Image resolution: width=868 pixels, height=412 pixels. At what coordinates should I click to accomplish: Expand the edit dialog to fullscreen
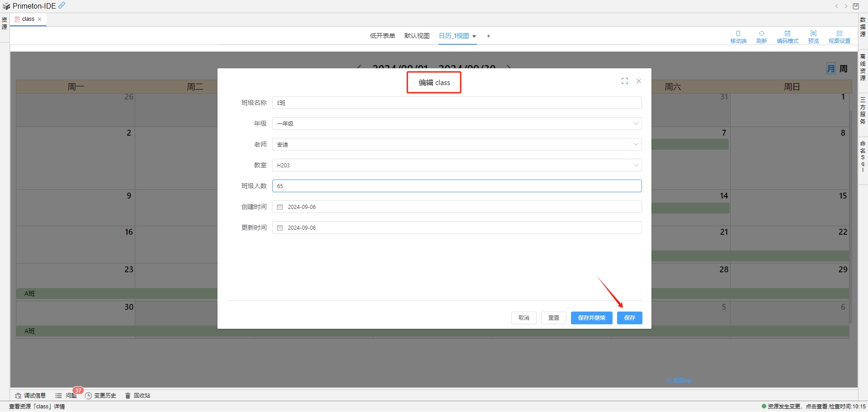(x=625, y=81)
